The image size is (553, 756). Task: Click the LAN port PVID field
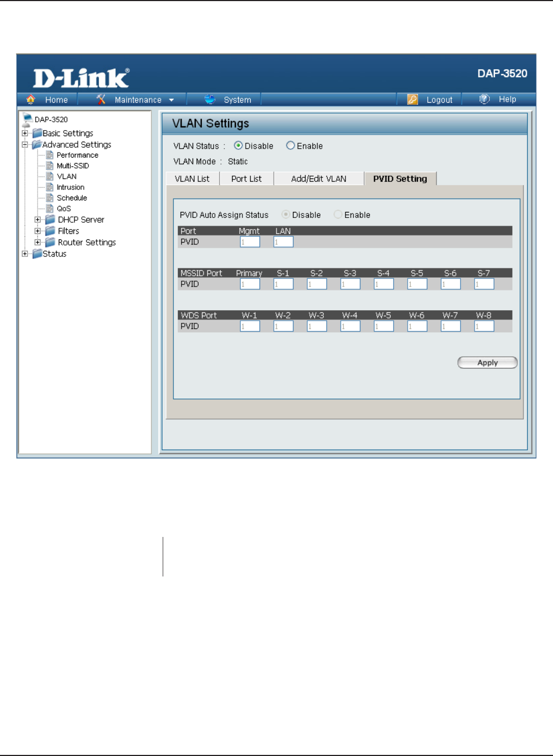[x=283, y=242]
